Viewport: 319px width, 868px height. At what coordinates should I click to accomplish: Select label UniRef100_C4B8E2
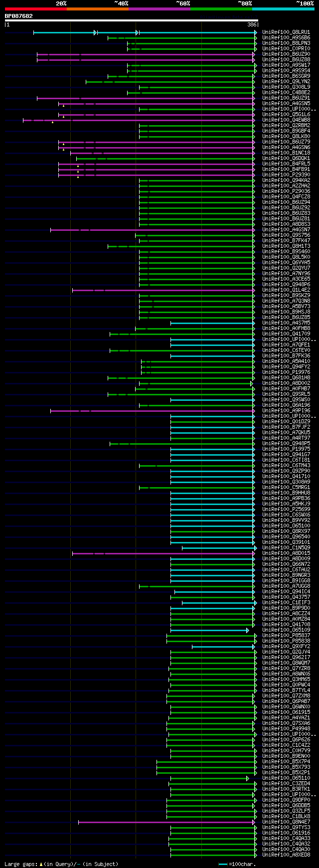286,93
